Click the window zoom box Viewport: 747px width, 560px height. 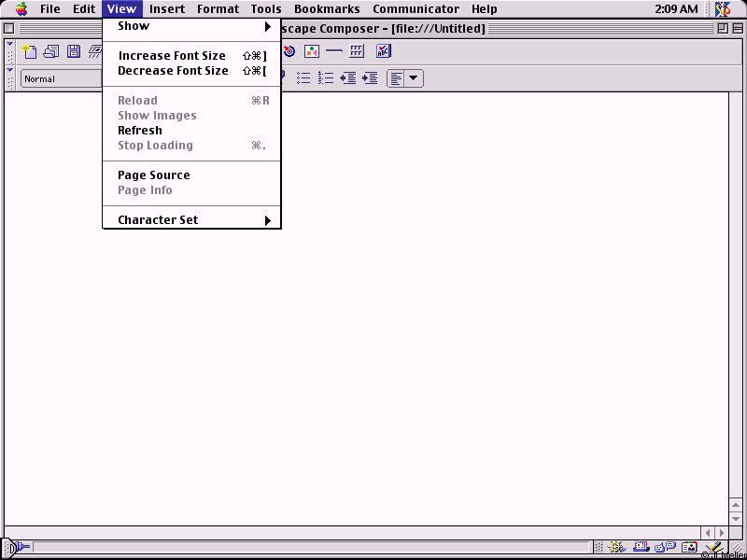(723, 29)
